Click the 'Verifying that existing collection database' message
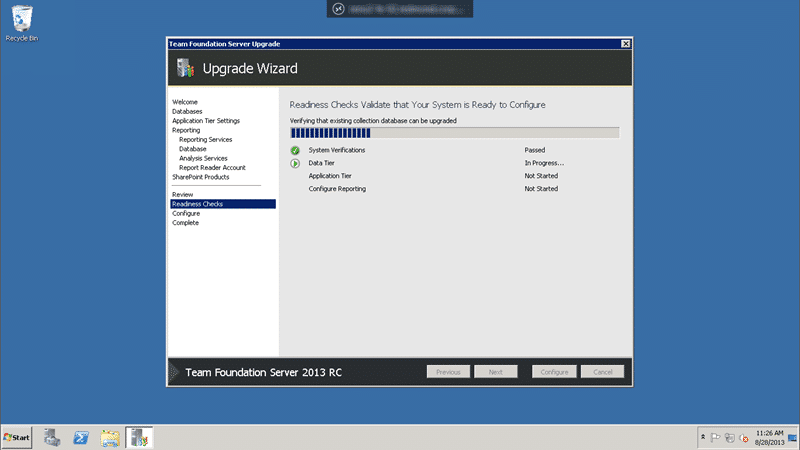This screenshot has height=450, width=800. click(x=373, y=121)
